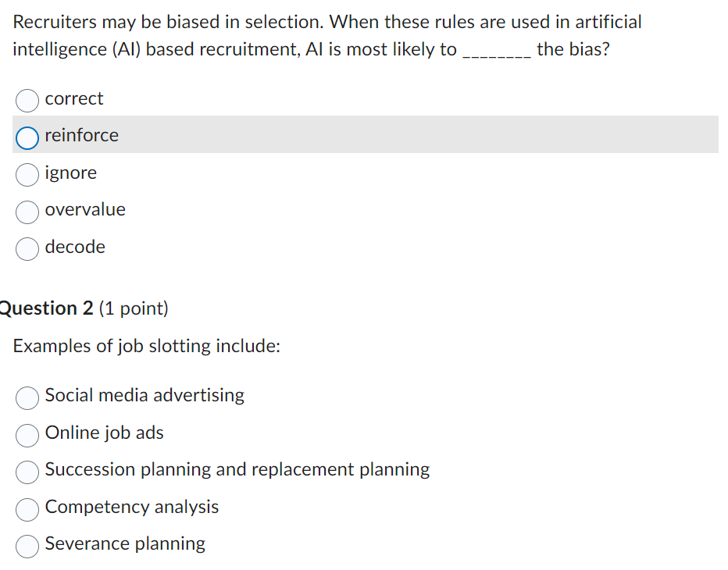Click 'Competency analysis' answer text

click(x=131, y=507)
